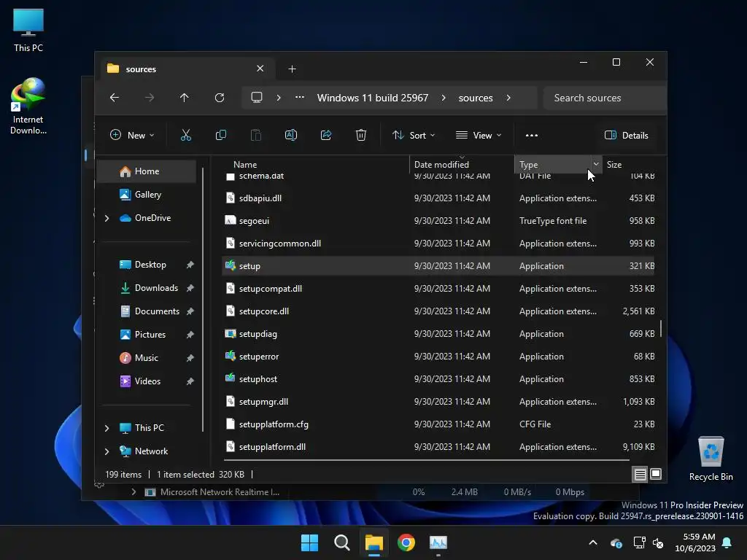Click the Delete trash icon
The image size is (747, 560).
tap(361, 135)
